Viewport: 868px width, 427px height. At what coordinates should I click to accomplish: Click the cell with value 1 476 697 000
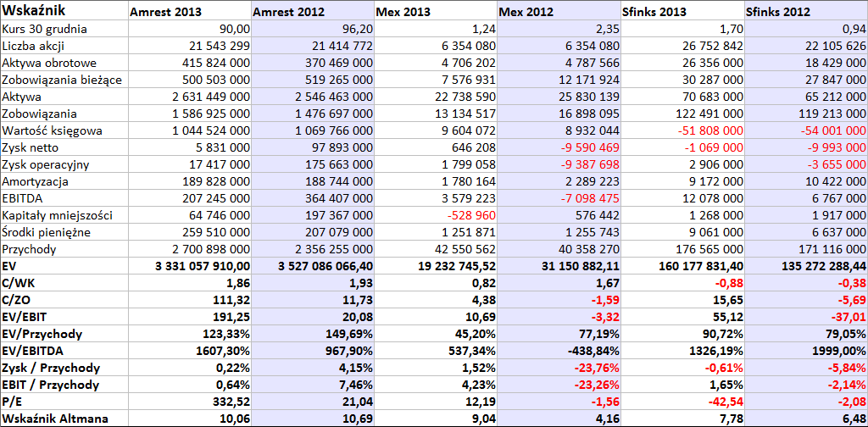coord(313,114)
